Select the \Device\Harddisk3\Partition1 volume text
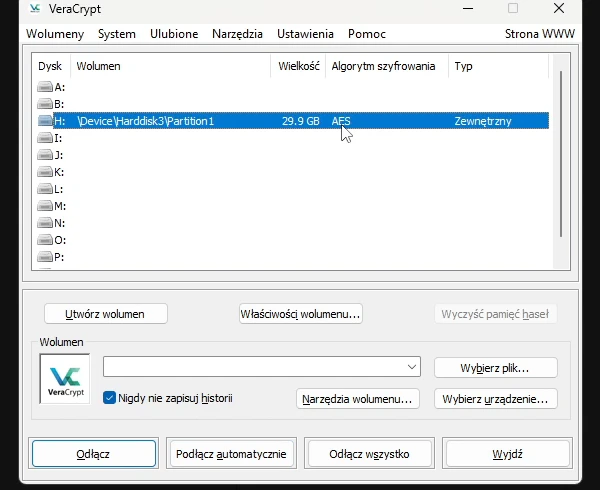The height and width of the screenshot is (490, 600). pos(145,121)
